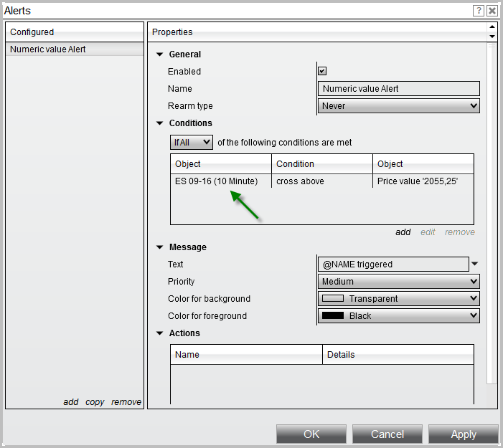Select Numeric value Alert in Configured list
The height and width of the screenshot is (448, 503).
click(x=48, y=49)
